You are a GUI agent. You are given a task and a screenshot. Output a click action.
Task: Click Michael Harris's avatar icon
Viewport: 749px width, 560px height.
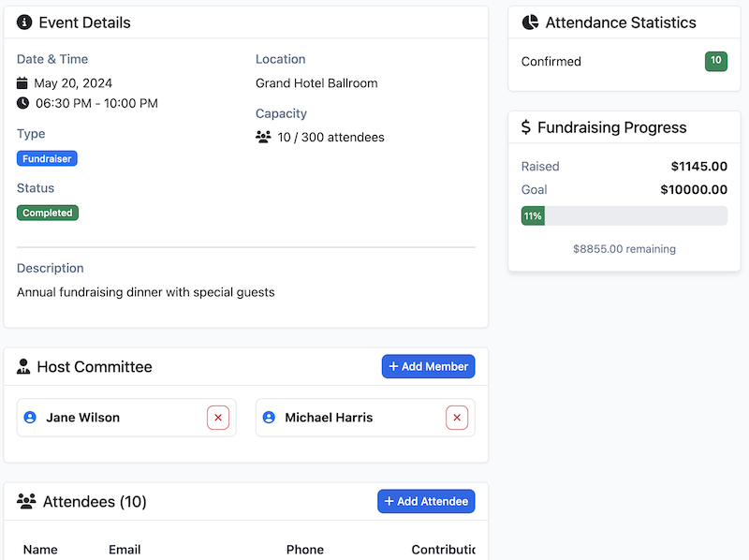coord(269,418)
